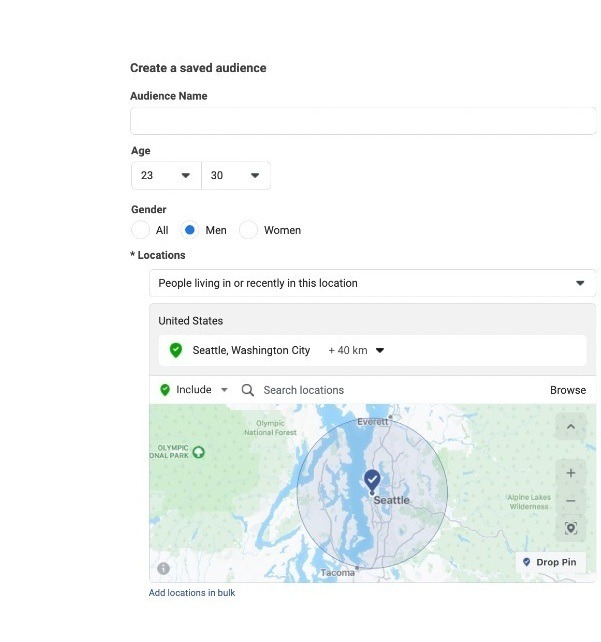
Task: Expand the People living in location dropdown
Action: pyautogui.click(x=372, y=283)
